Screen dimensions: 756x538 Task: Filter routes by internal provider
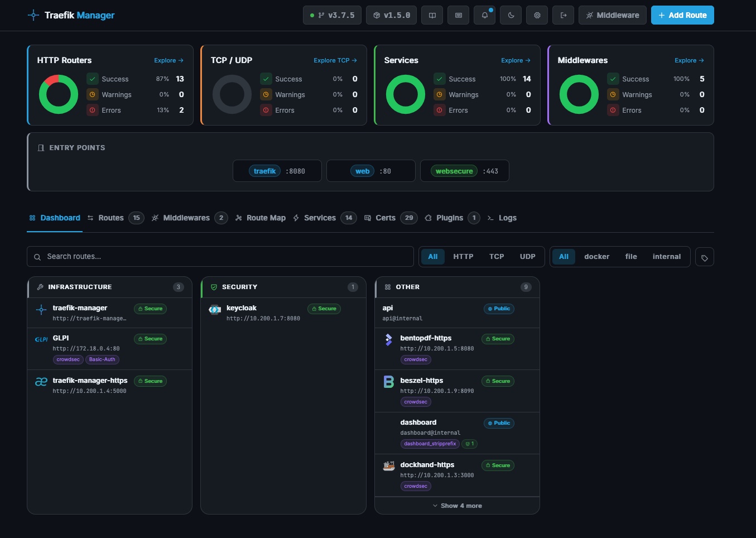click(x=667, y=257)
